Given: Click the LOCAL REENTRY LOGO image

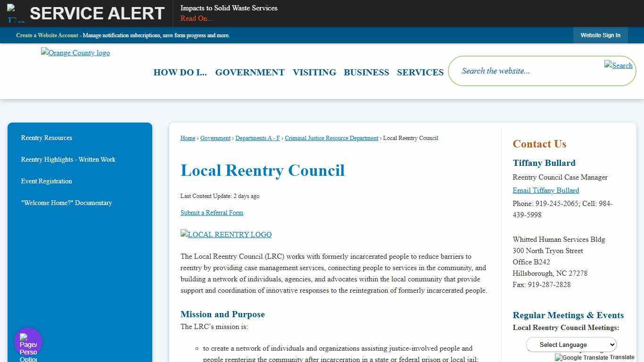Looking at the screenshot, I should (x=225, y=234).
